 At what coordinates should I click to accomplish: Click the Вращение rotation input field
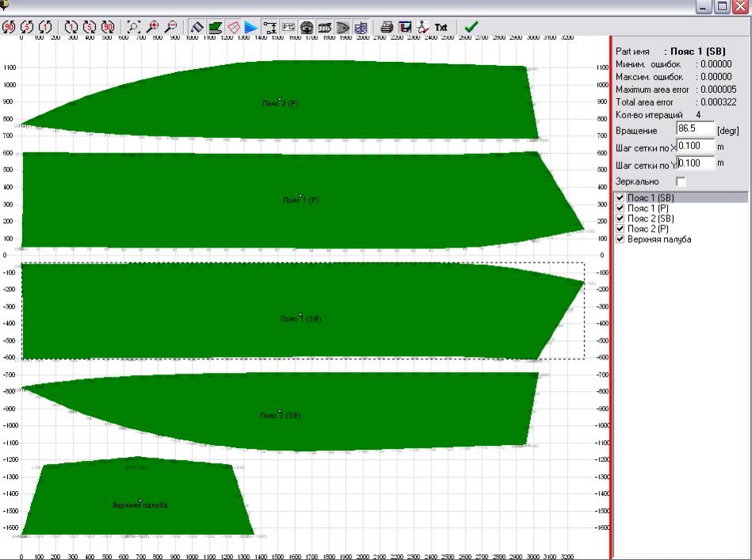coord(695,129)
